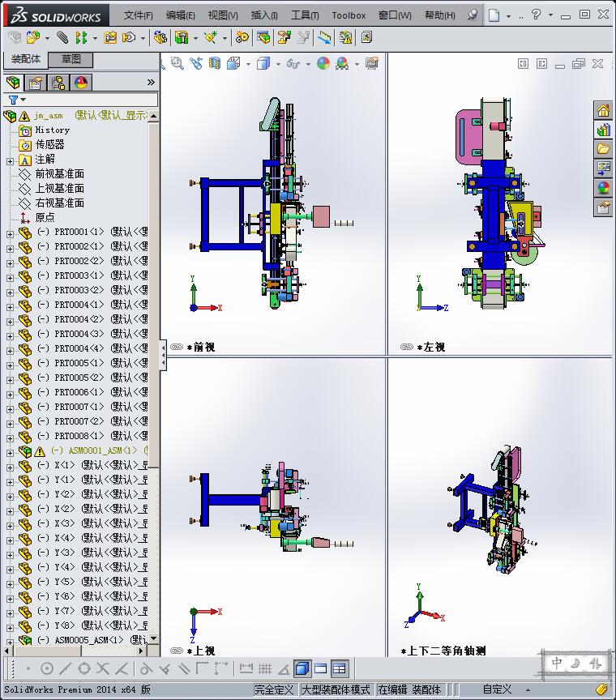Click the 在编辑 装配体 status field
The height and width of the screenshot is (700, 616).
pos(409,689)
